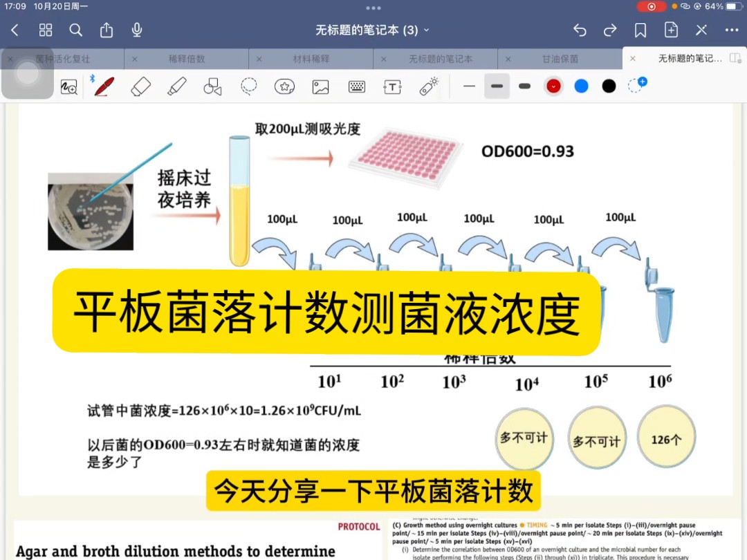Close the active 无标题的笔记… tab
This screenshot has height=560, width=747.
tap(633, 59)
